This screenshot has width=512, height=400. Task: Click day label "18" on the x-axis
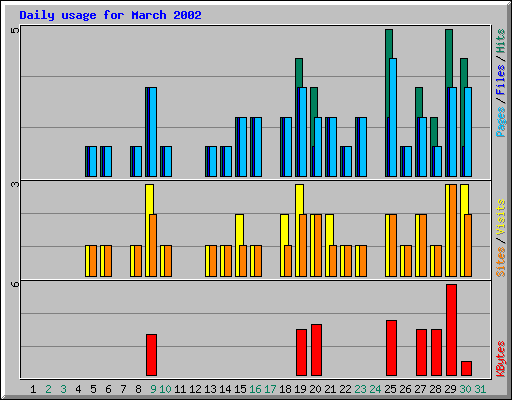(285, 389)
